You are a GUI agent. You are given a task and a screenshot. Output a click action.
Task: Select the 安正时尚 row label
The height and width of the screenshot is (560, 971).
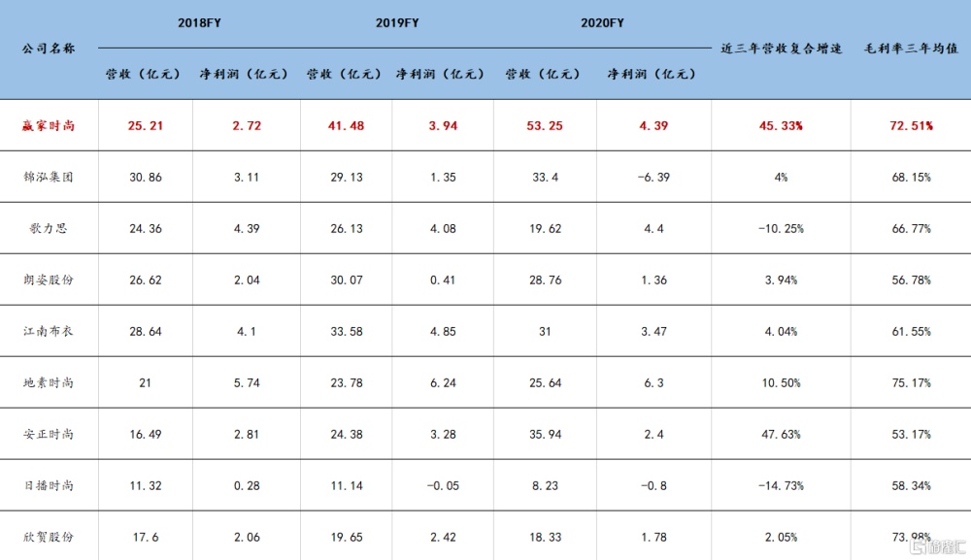(49, 434)
